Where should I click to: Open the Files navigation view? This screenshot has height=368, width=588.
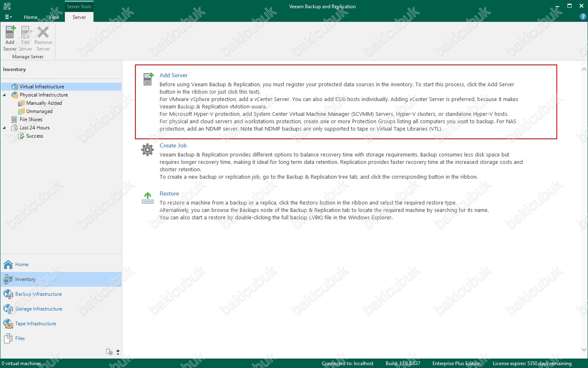[x=61, y=338]
